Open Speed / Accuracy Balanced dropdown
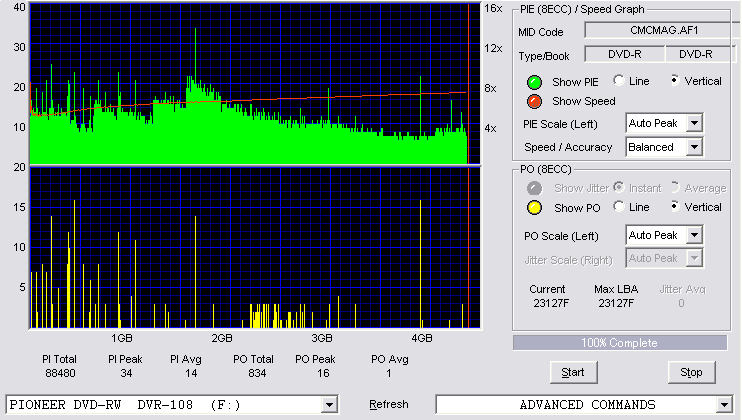Screen dimensions: 742x420 (694, 147)
